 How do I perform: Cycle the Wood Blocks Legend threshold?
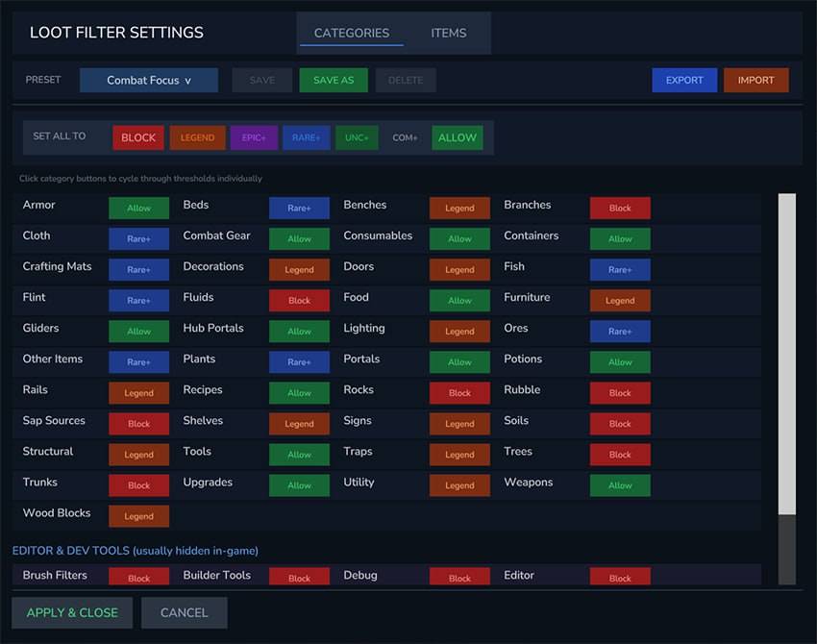(x=138, y=516)
